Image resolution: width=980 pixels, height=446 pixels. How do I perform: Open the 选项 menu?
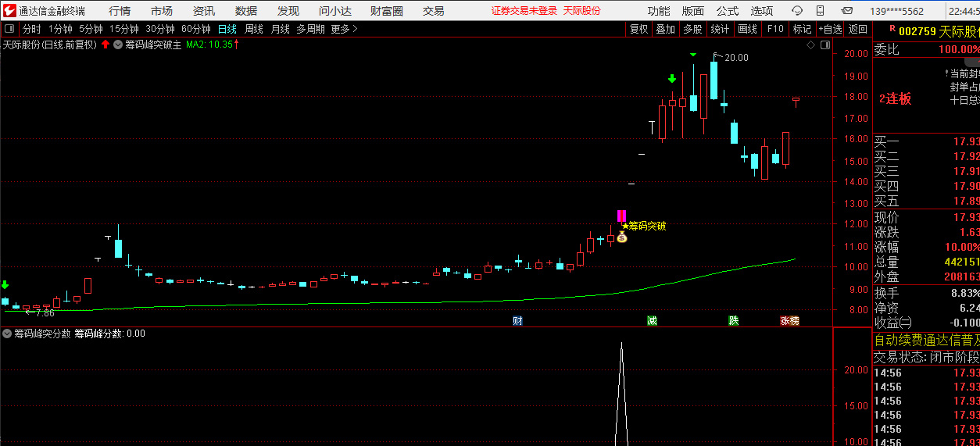pos(762,11)
